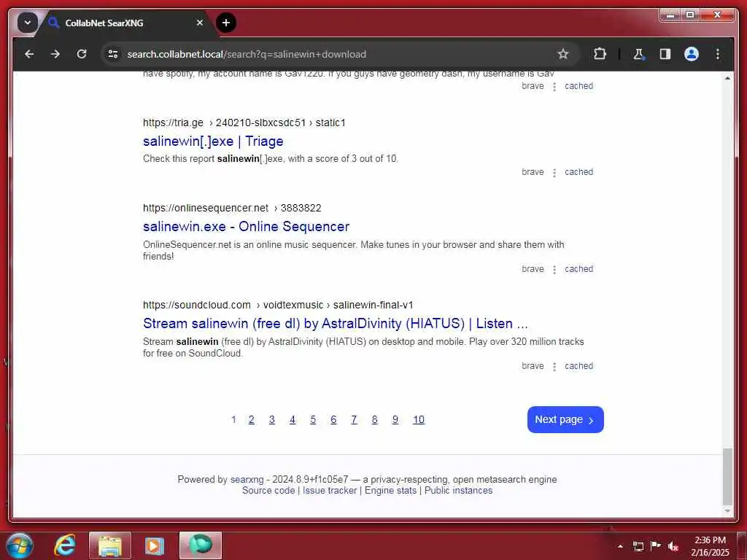The width and height of the screenshot is (747, 560).
Task: Launch Internet Explorer from the taskbar
Action: tap(65, 545)
